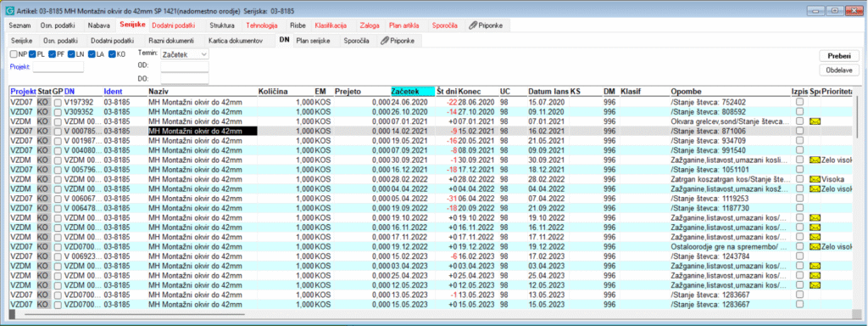Open the Termin dropdown showing Začetek
The width and height of the screenshot is (868, 326).
pyautogui.click(x=184, y=54)
